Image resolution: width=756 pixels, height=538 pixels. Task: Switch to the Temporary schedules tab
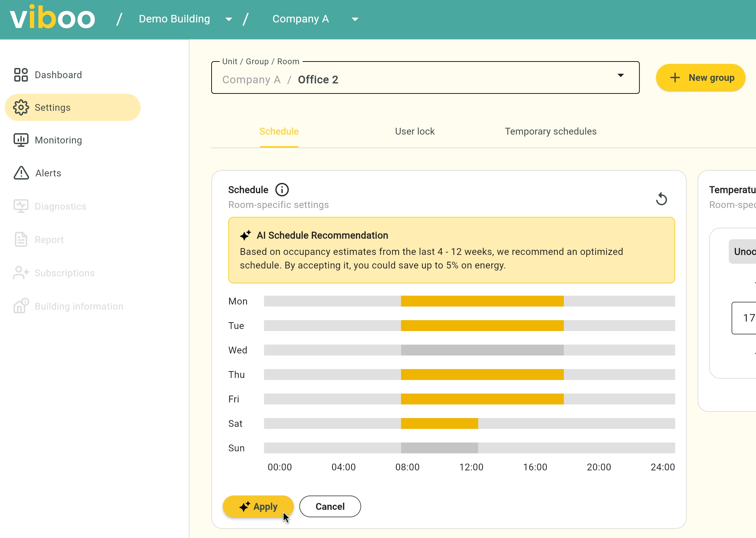click(551, 131)
